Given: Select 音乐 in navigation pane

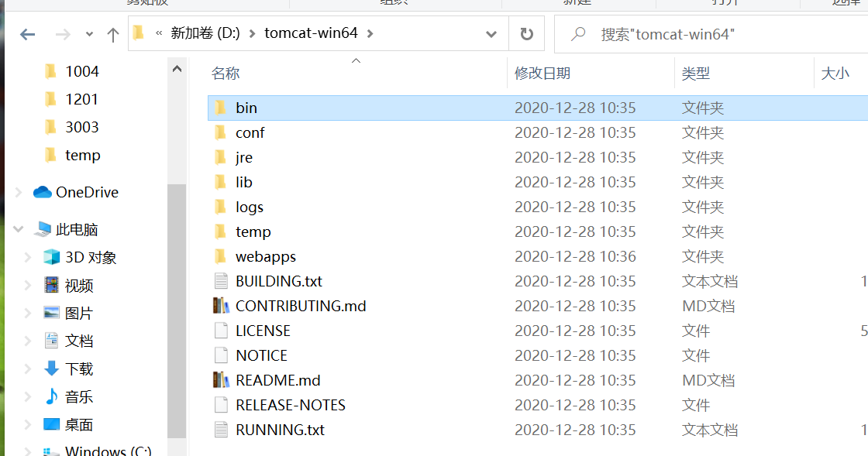Looking at the screenshot, I should (x=78, y=396).
